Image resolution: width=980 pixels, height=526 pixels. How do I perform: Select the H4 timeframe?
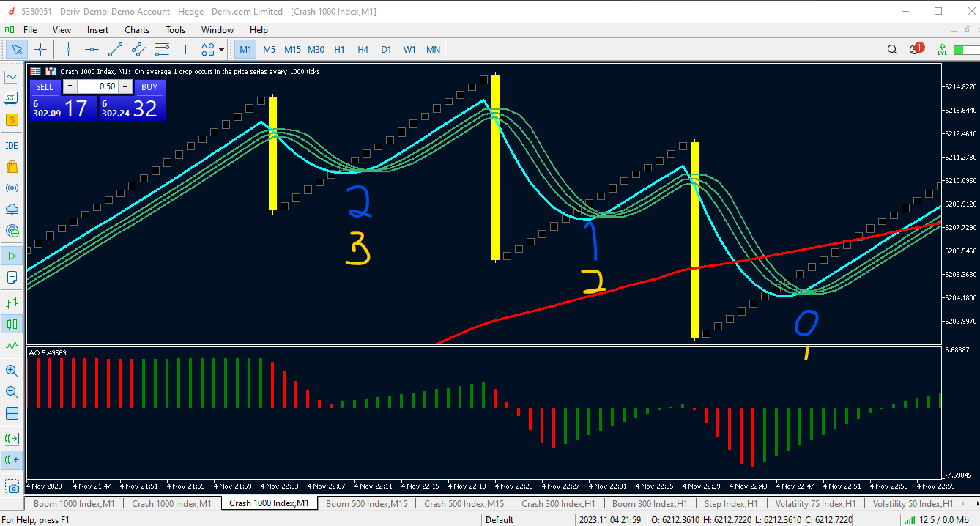(363, 50)
